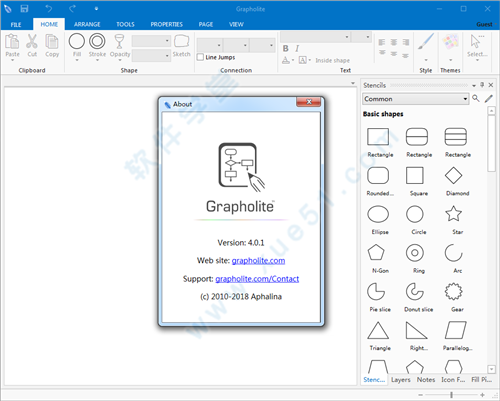Viewport: 500px width, 401px height.
Task: Expand the Paste options arrow
Action: click(x=12, y=60)
